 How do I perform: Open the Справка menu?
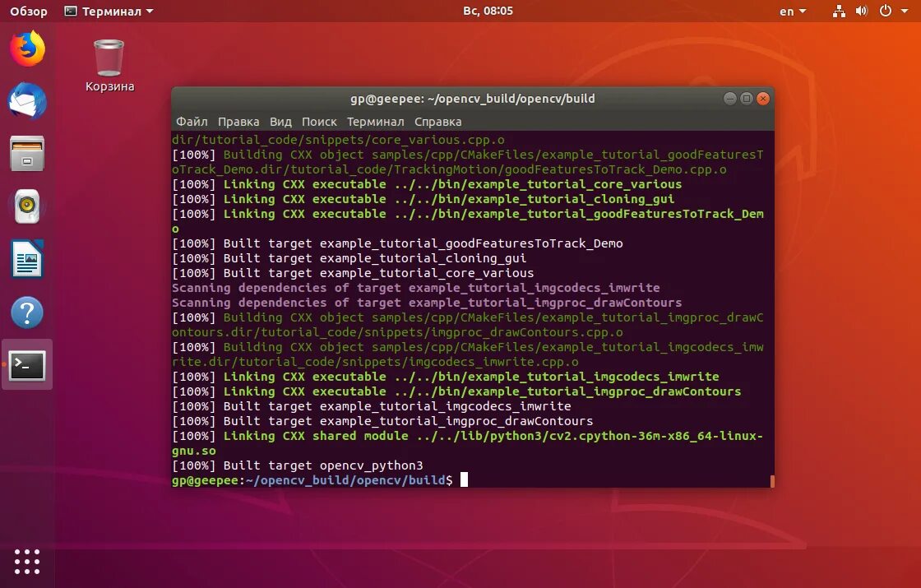pos(438,122)
